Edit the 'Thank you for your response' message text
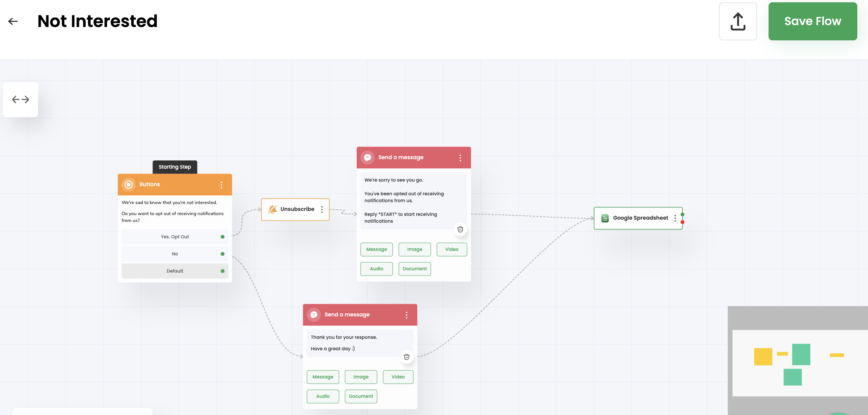 point(360,343)
